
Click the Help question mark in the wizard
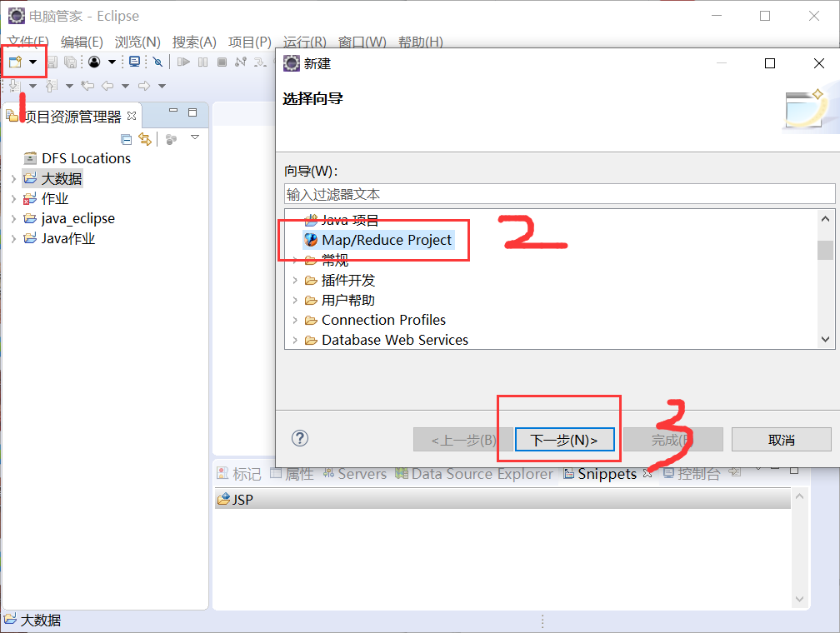pos(300,437)
